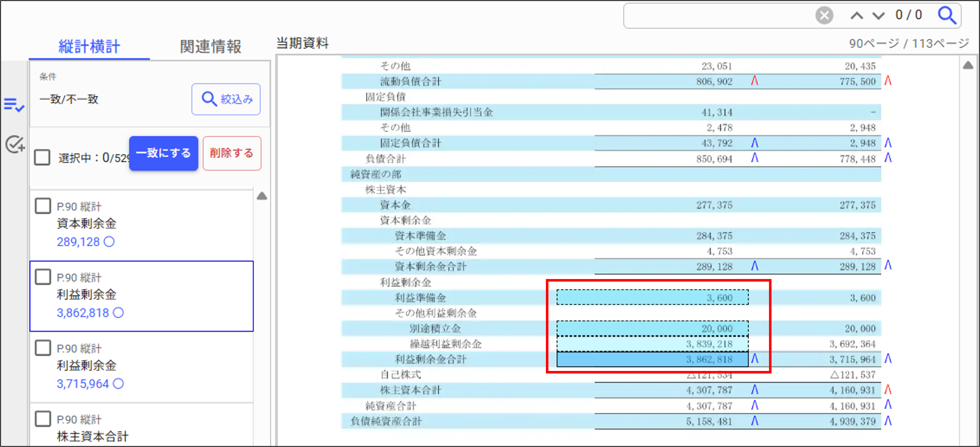
Task: Clear the search box with the X icon
Action: tap(824, 16)
